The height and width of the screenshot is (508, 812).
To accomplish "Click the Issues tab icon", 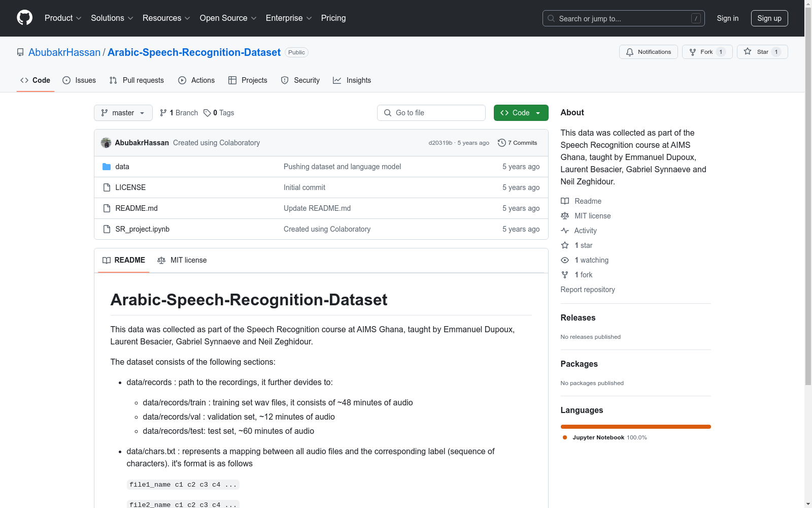I will pyautogui.click(x=66, y=80).
